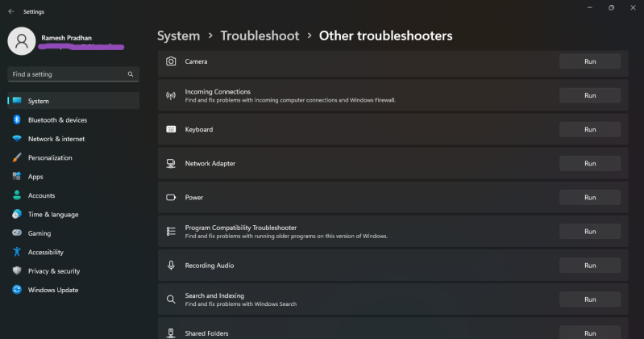Click the Accessibility figure icon

(17, 252)
